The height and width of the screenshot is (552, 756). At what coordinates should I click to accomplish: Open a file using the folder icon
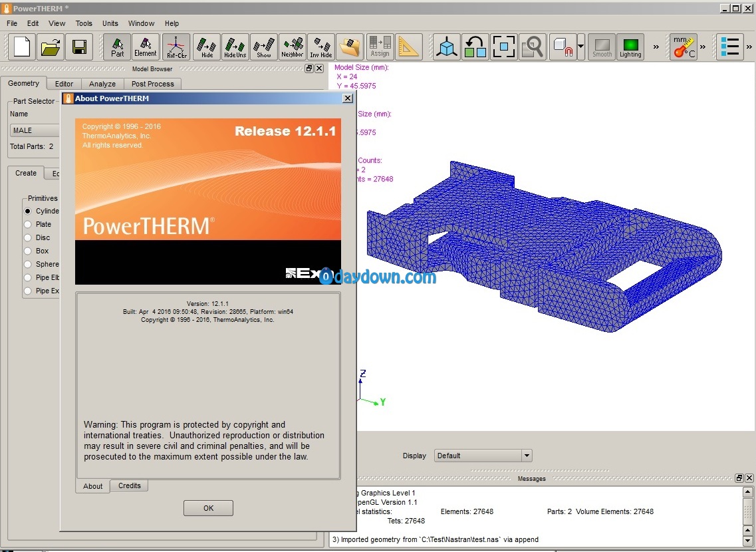(51, 47)
